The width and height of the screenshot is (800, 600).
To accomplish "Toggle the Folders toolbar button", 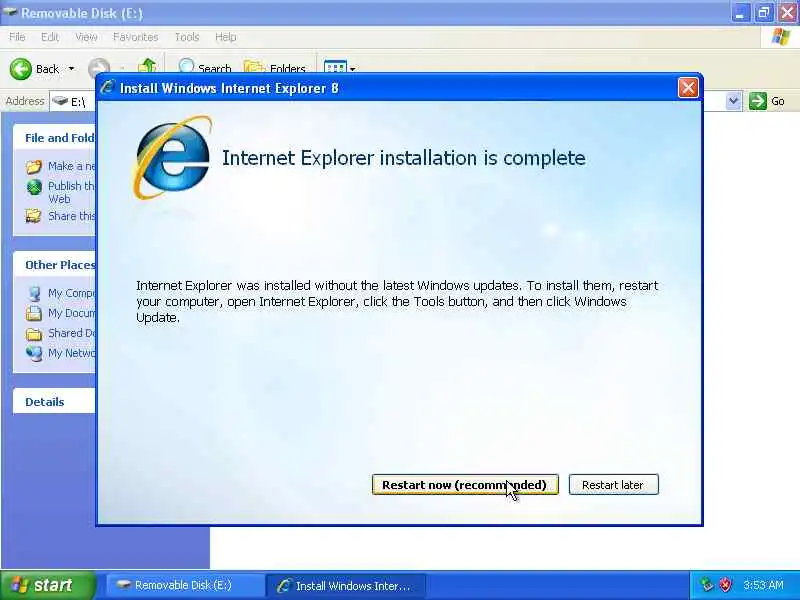I will pos(275,66).
